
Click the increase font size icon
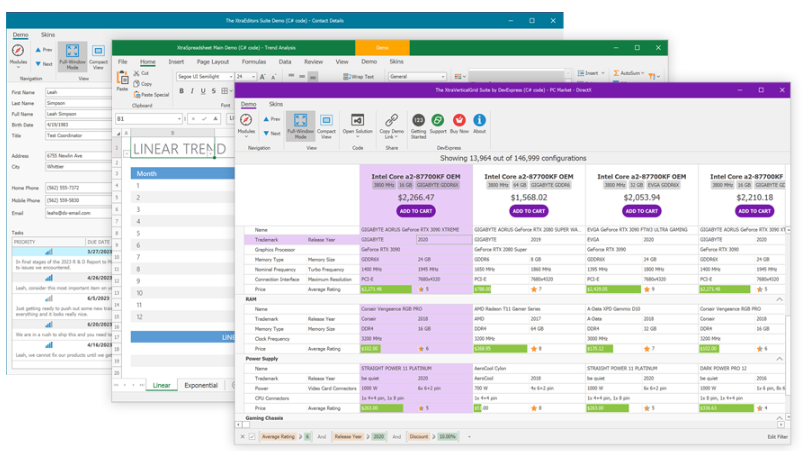click(x=263, y=77)
